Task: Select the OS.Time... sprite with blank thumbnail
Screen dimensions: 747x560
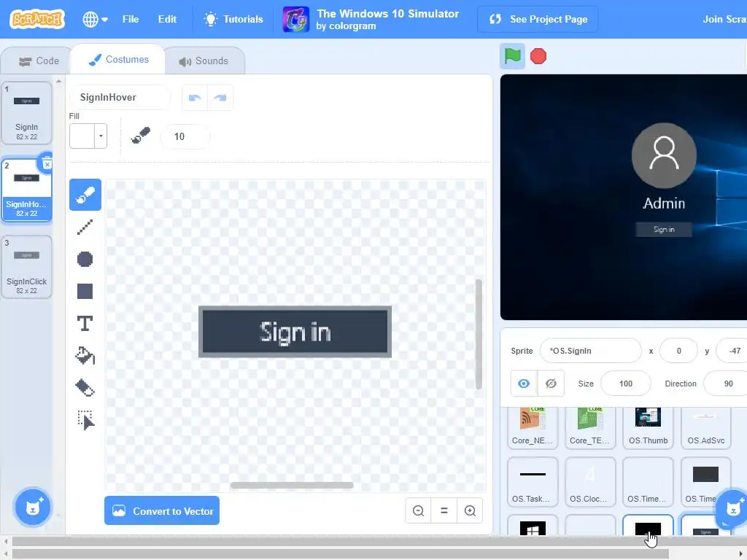Action: click(x=648, y=482)
